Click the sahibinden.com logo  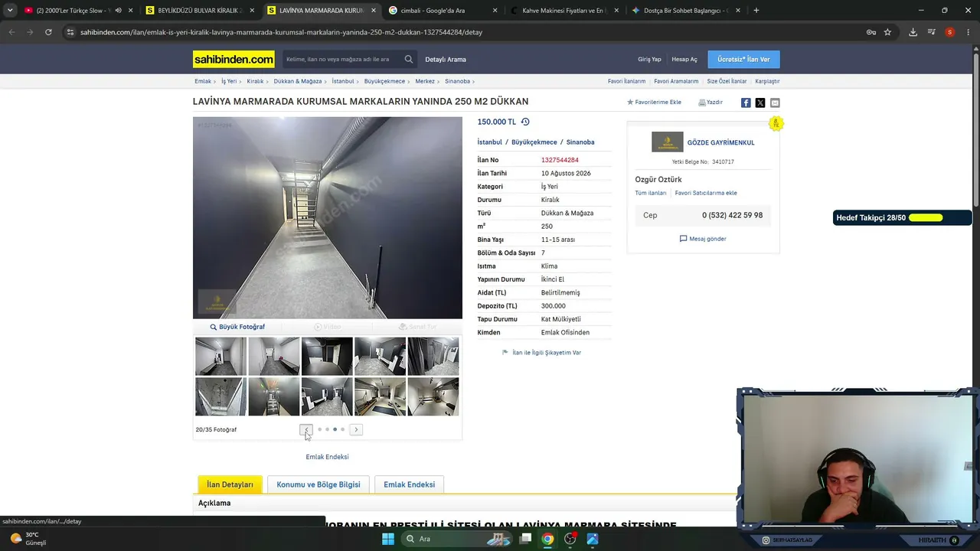click(x=234, y=60)
